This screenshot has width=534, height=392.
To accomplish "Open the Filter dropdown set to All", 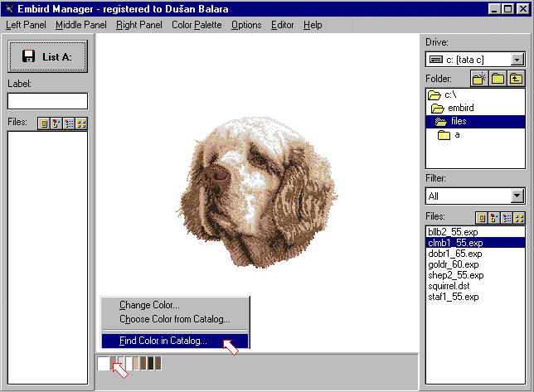I will pyautogui.click(x=517, y=196).
